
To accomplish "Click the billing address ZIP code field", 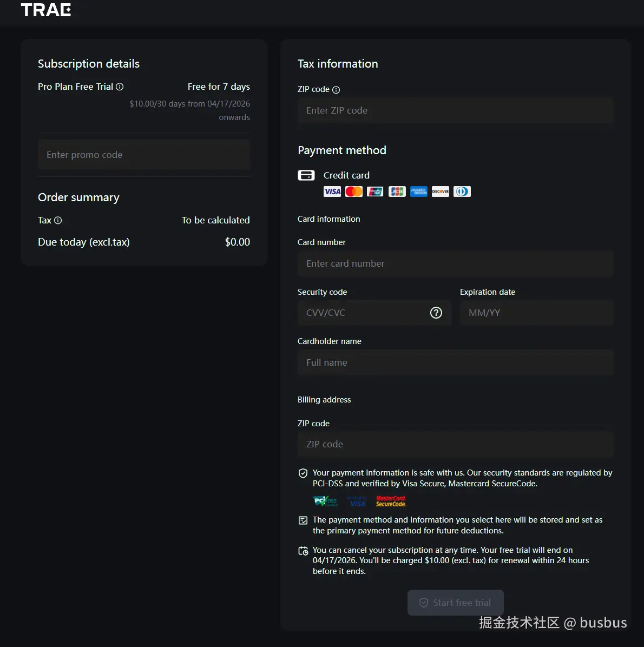I will coord(455,444).
